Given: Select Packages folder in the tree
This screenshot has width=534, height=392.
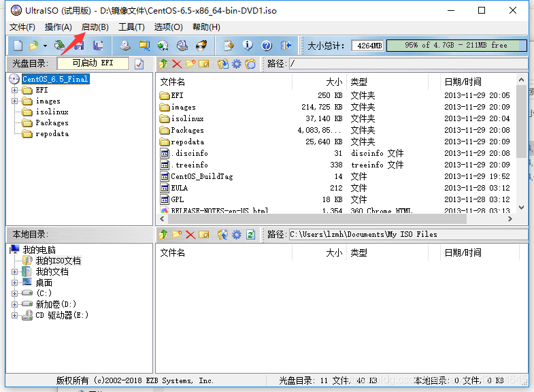Looking at the screenshot, I should pyautogui.click(x=52, y=122).
